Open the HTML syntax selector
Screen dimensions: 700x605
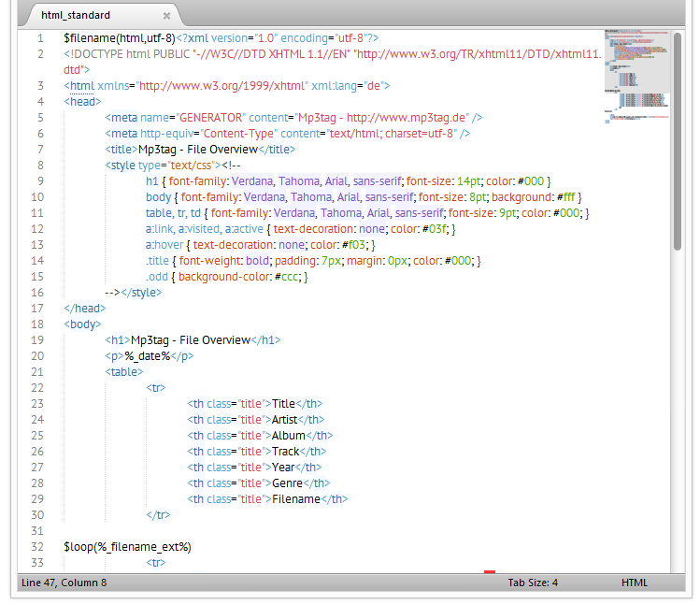pos(634,583)
